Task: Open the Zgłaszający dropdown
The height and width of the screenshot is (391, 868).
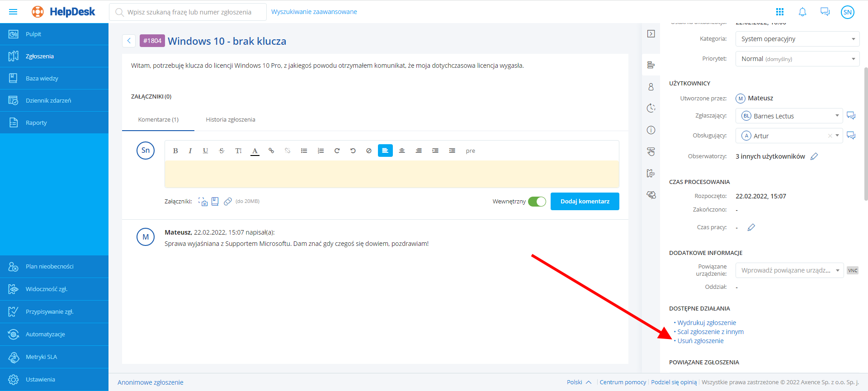Action: (x=789, y=116)
